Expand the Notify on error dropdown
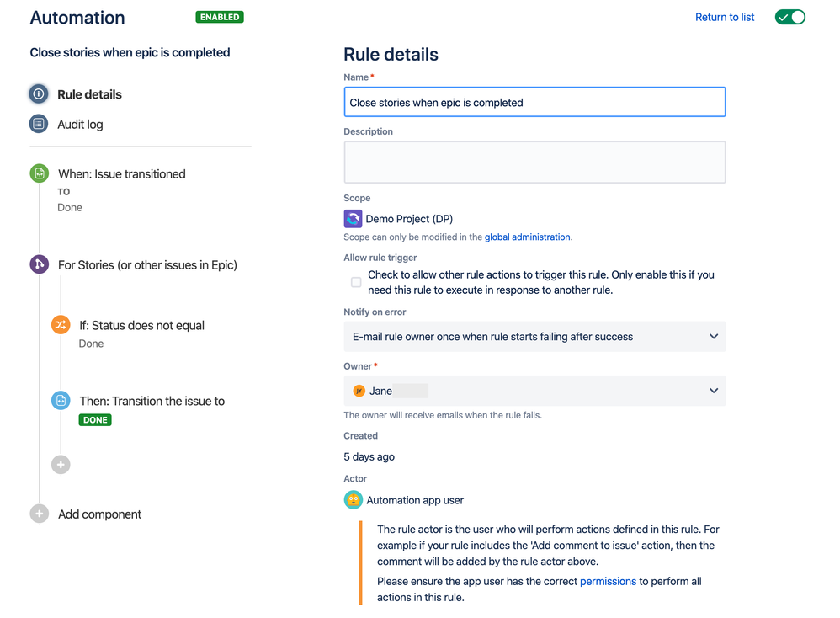This screenshot has width=840, height=618. click(534, 337)
